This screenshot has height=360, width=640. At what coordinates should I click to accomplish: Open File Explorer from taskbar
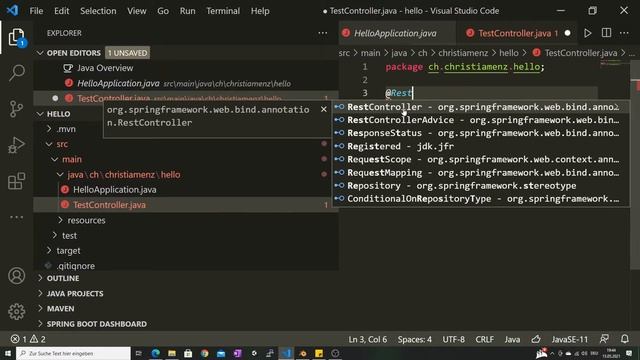click(x=172, y=353)
